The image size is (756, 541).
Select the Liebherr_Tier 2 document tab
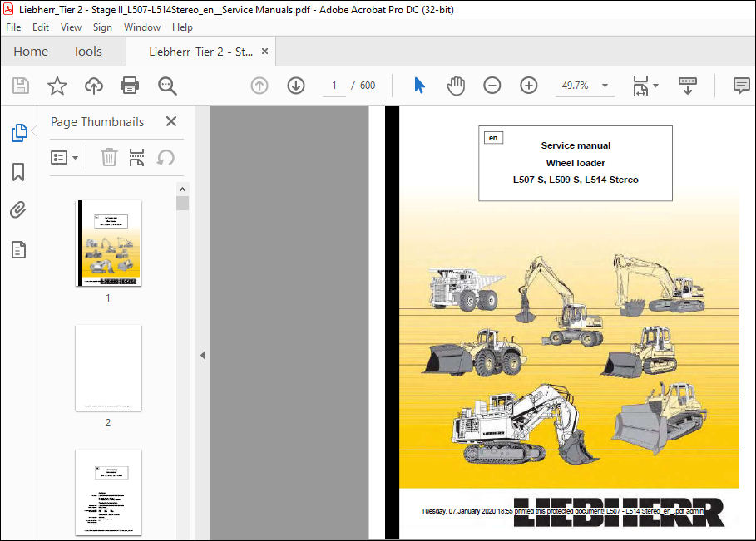[x=200, y=52]
